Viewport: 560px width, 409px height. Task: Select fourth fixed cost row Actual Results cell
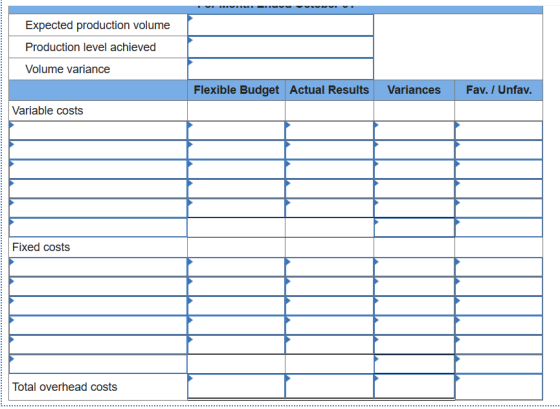[329, 325]
